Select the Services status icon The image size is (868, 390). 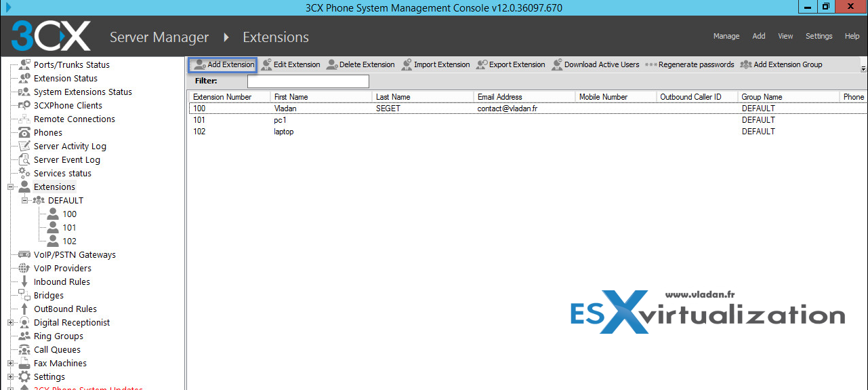(24, 173)
